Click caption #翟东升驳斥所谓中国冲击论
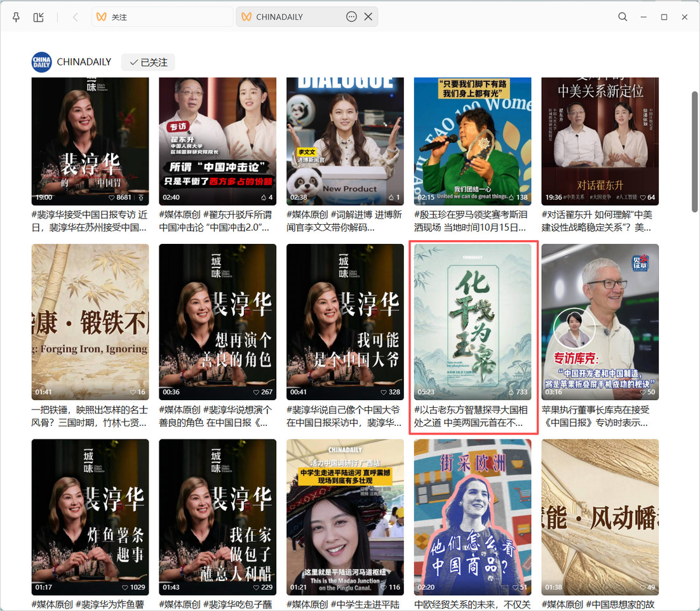700x611 pixels. [215, 221]
